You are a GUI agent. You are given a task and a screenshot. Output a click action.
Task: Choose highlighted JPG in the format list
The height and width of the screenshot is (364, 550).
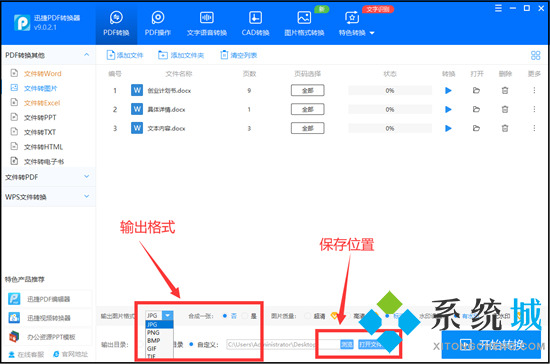tap(159, 324)
